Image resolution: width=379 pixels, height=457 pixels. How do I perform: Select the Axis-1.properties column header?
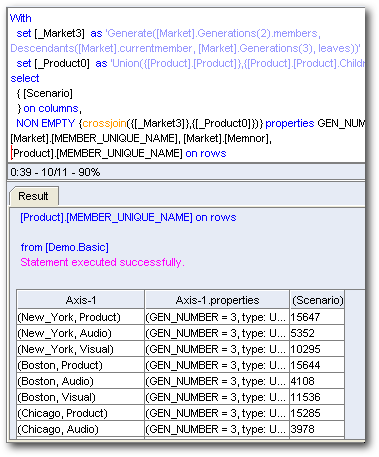point(217,300)
